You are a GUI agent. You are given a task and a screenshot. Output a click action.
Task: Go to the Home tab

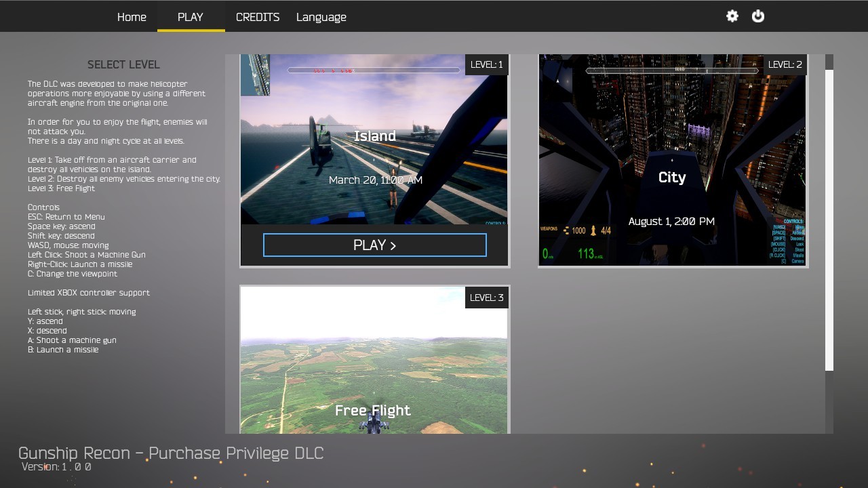(x=132, y=17)
